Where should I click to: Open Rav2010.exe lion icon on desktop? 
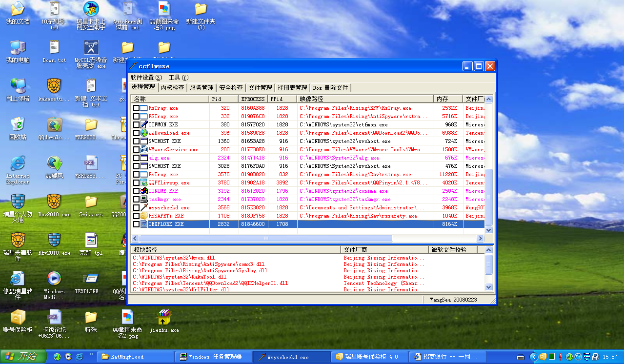pos(54,202)
